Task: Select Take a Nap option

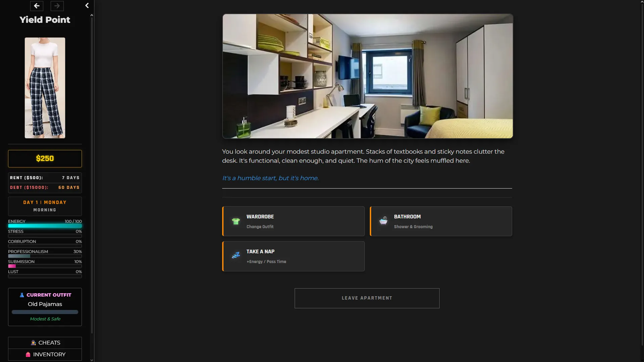Action: (x=293, y=256)
